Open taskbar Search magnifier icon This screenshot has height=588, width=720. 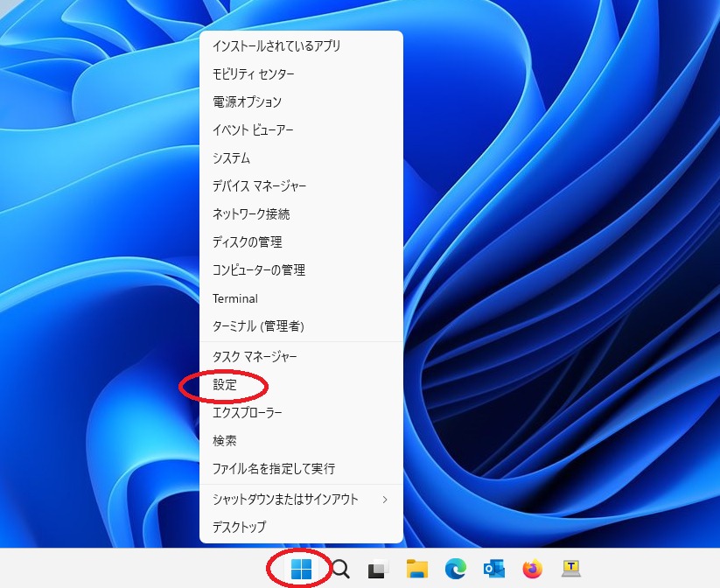click(340, 569)
